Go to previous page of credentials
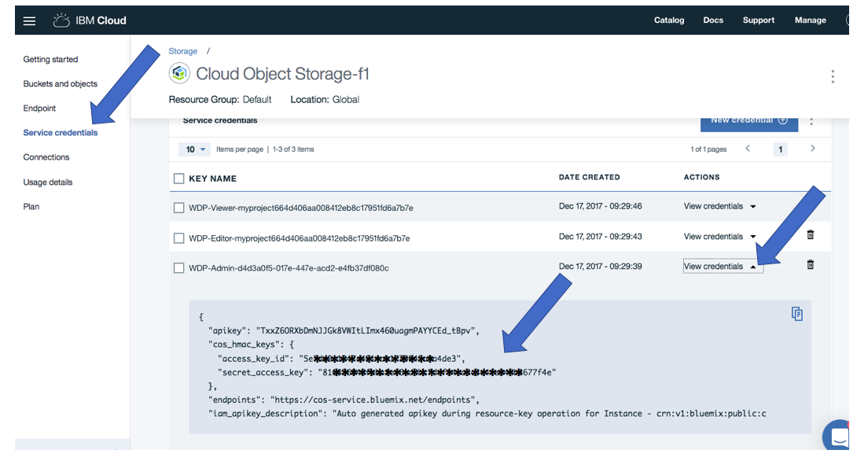 [x=748, y=149]
